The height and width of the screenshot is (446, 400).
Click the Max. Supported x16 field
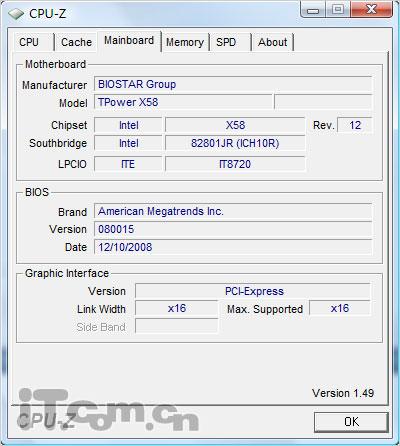(x=340, y=309)
